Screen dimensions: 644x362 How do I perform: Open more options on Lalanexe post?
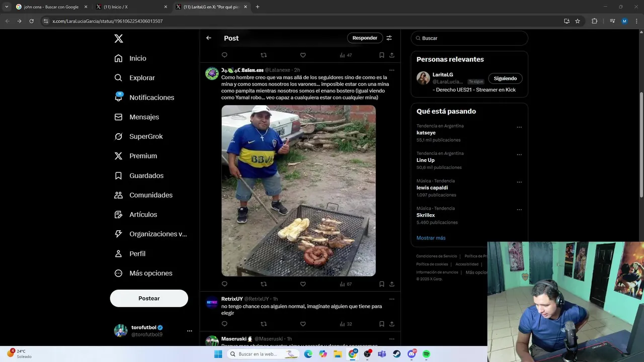392,70
